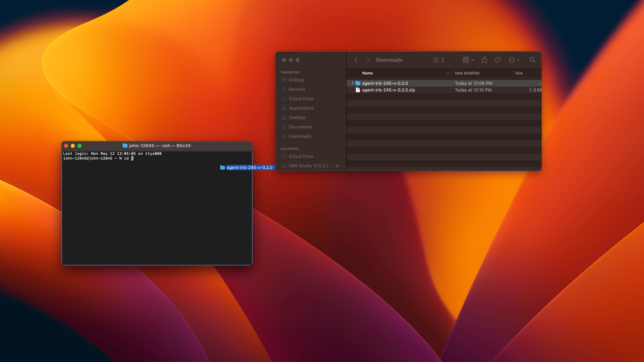This screenshot has height=362, width=644.
Task: Click the Terminal command prompt area
Action: pos(132,158)
